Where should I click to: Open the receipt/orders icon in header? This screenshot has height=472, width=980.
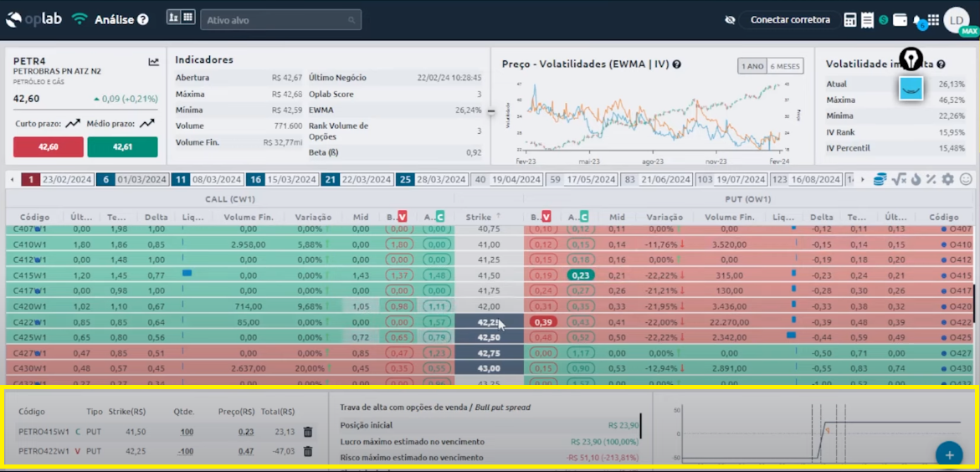click(x=867, y=20)
